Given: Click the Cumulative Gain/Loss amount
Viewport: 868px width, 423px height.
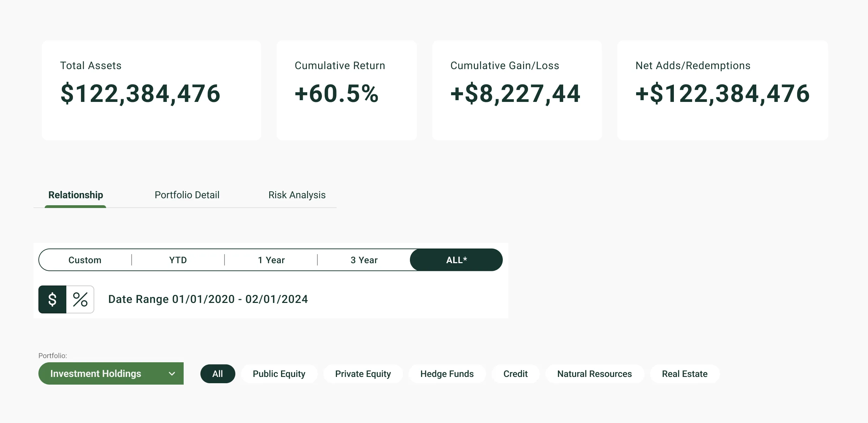Looking at the screenshot, I should coord(515,94).
